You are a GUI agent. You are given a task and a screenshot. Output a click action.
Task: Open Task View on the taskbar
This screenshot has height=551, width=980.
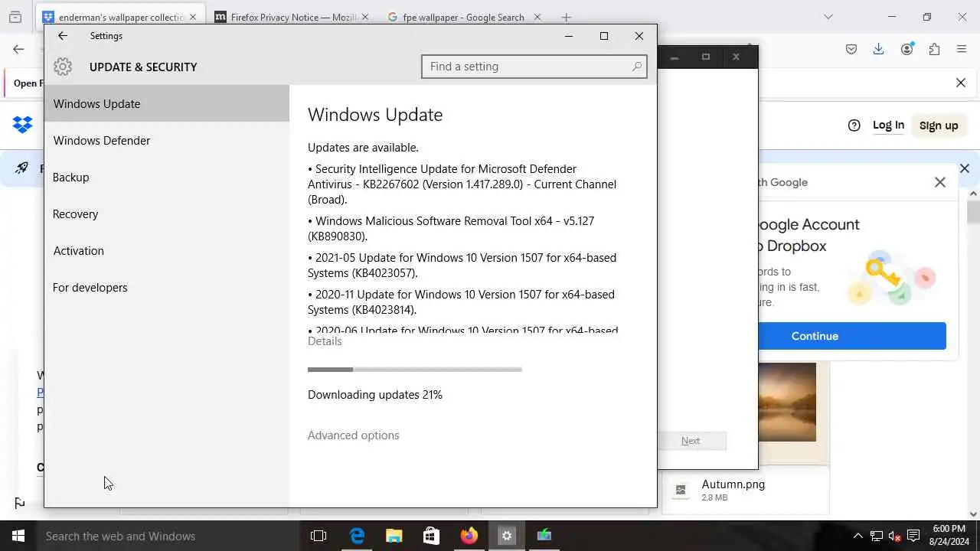coord(318,536)
